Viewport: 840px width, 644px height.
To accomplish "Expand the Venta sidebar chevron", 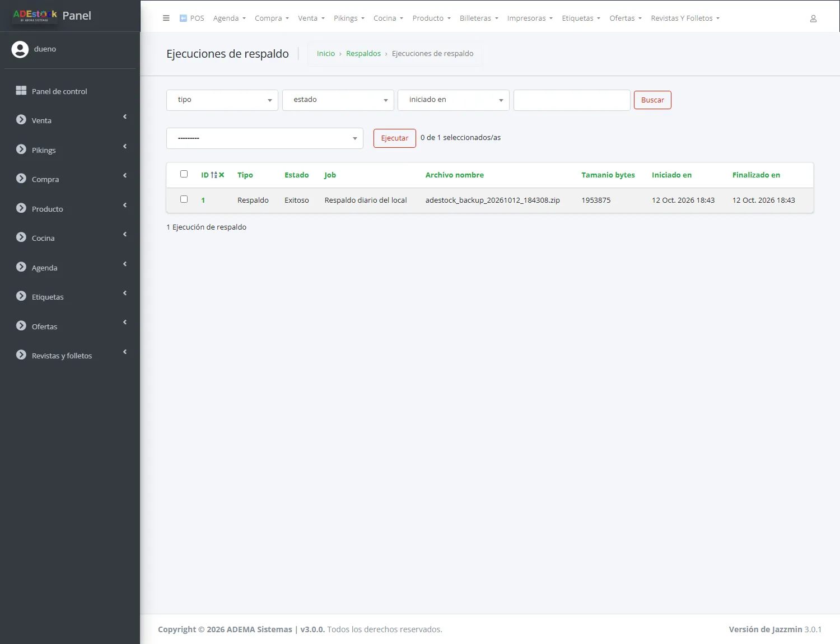I will click(x=125, y=117).
